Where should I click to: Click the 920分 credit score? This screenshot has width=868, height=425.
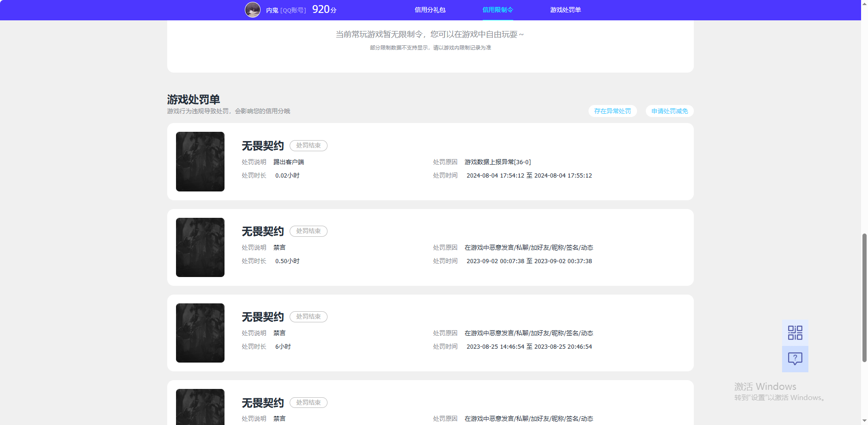(324, 10)
